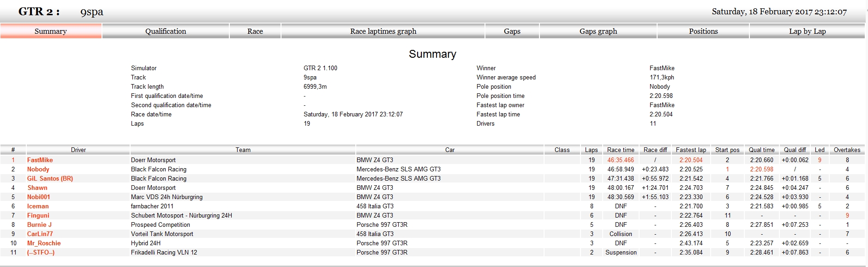Go to the Positions tab
Screen dimensions: 868x267
[x=703, y=31]
